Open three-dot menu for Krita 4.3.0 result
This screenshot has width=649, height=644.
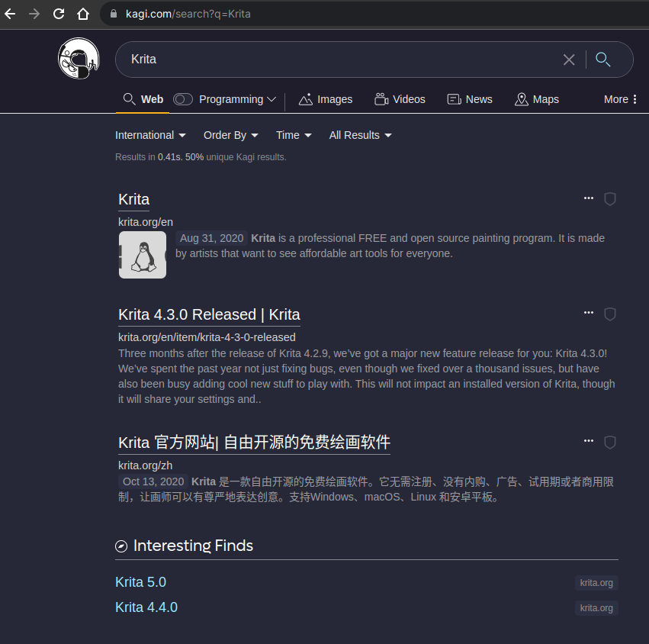pos(588,313)
